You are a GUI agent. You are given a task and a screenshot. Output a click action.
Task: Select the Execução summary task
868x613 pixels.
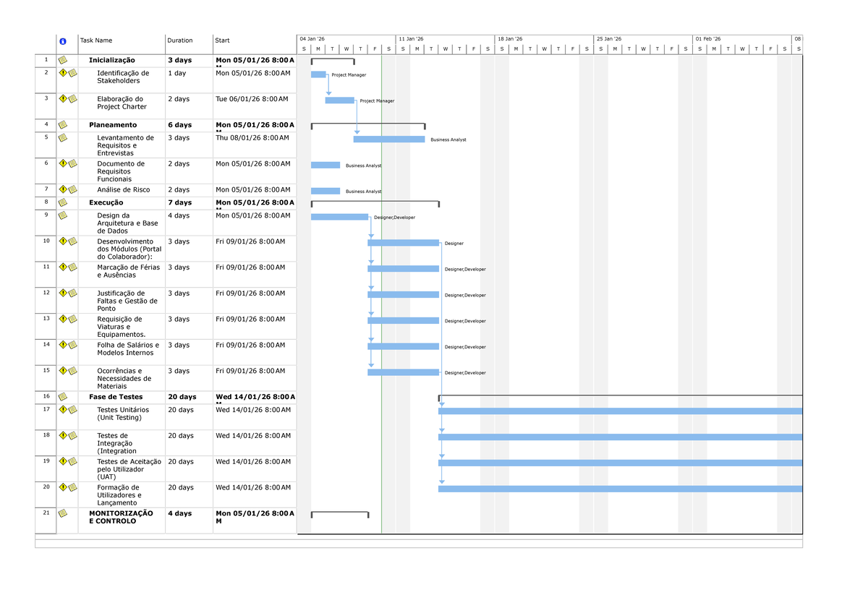(106, 202)
